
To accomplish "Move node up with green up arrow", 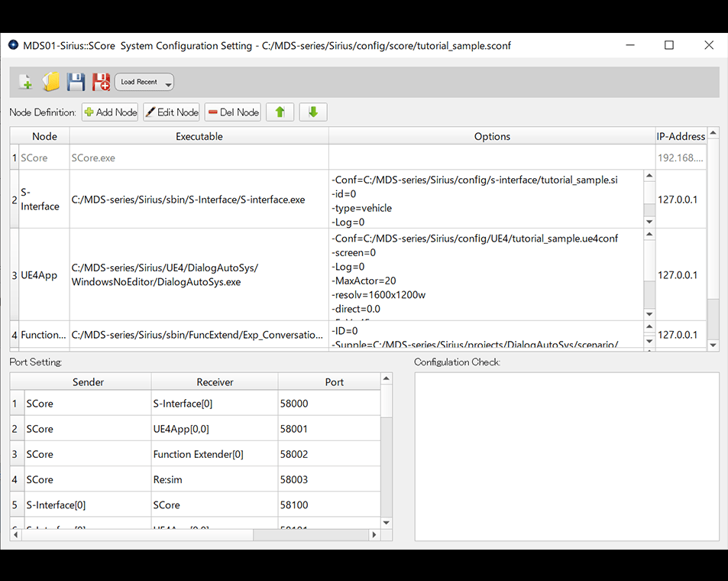I will tap(280, 112).
